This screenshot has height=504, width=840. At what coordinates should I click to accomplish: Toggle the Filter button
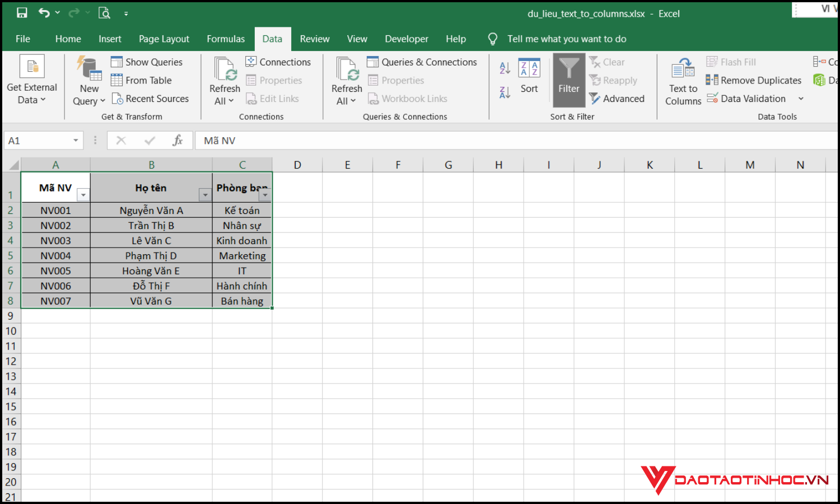coord(569,80)
